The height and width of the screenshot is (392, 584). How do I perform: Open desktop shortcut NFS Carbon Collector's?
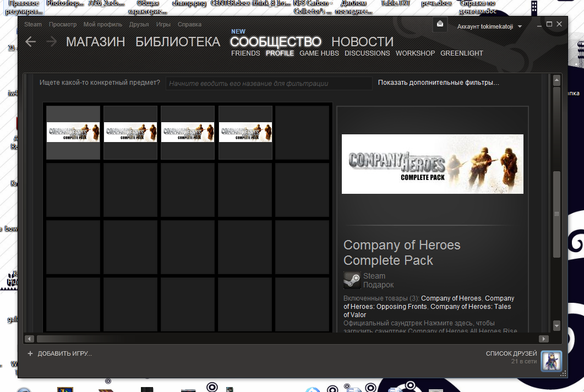313,7
